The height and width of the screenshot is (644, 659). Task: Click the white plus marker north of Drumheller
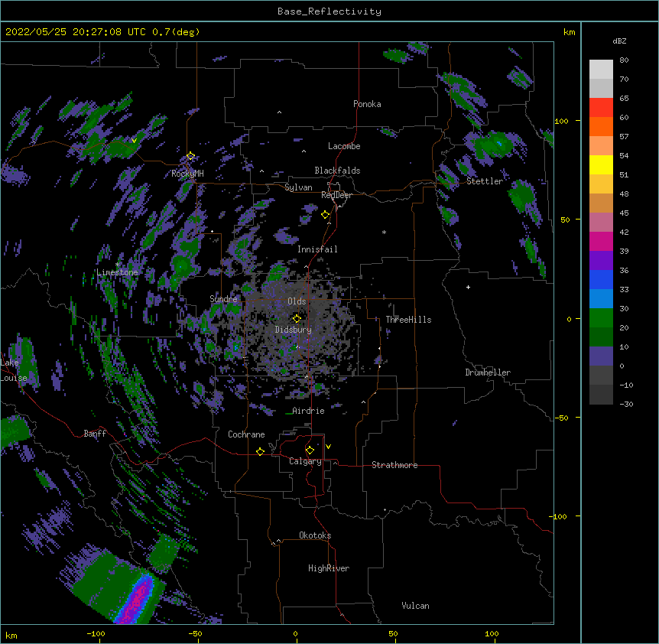[468, 287]
